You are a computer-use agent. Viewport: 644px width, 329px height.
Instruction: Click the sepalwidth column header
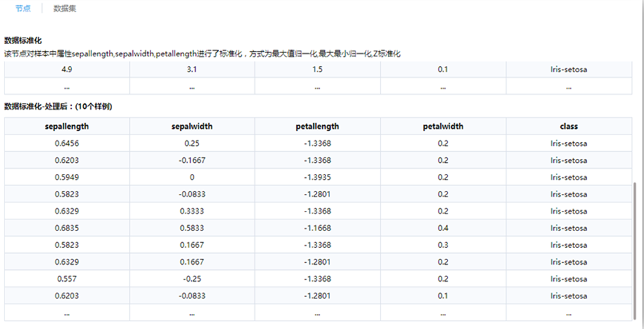191,127
